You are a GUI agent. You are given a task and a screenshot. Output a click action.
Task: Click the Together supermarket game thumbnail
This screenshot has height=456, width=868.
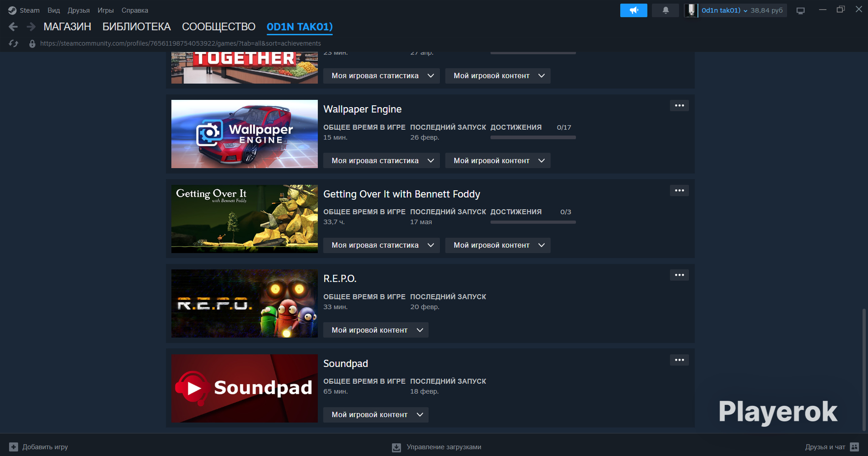pyautogui.click(x=244, y=68)
